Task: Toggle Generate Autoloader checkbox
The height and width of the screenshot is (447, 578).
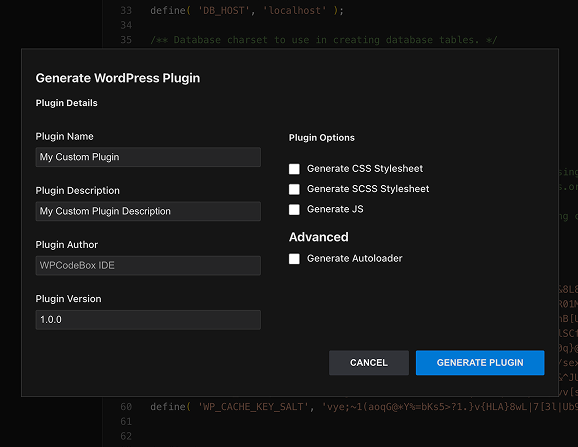Action: 294,259
